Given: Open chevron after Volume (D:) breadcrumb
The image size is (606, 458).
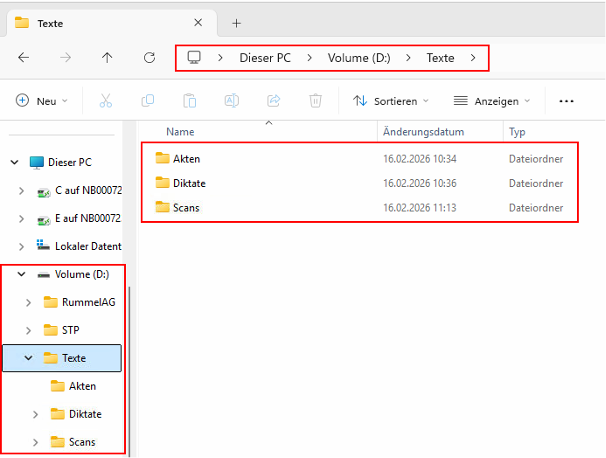Looking at the screenshot, I should [409, 58].
